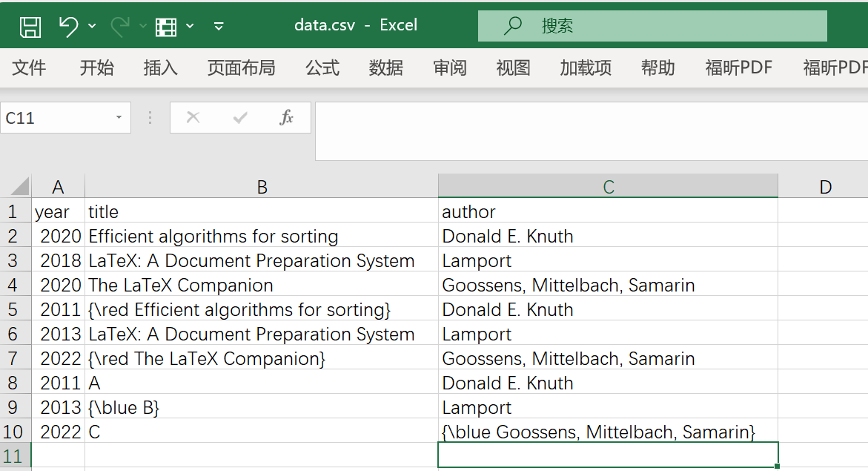Switch to the 审阅 ribbon tab
868x471 pixels.
point(449,67)
